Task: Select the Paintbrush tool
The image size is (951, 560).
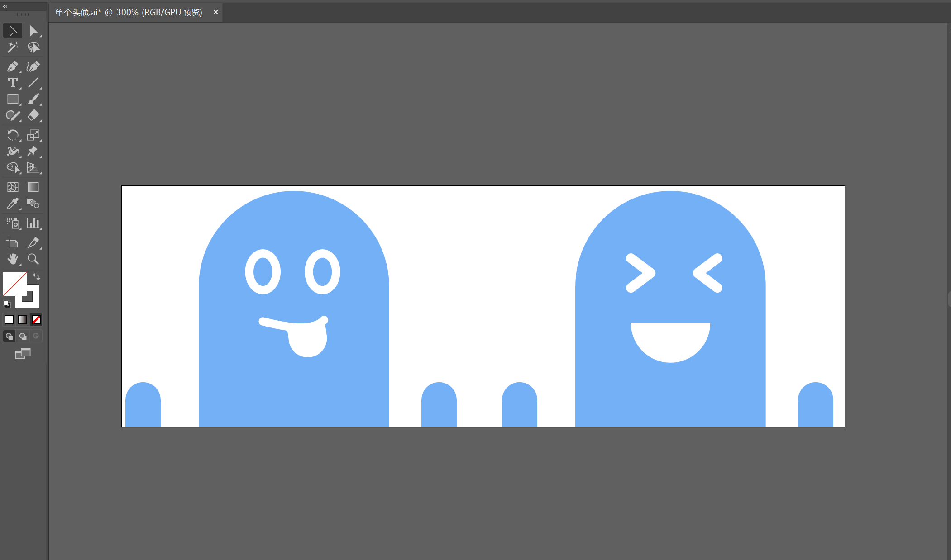Action: (33, 99)
